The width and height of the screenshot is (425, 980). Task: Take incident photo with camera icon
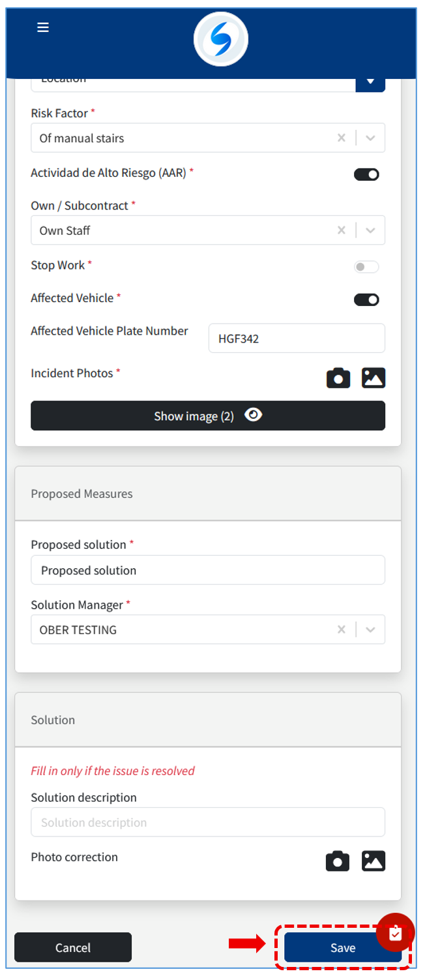pos(338,378)
